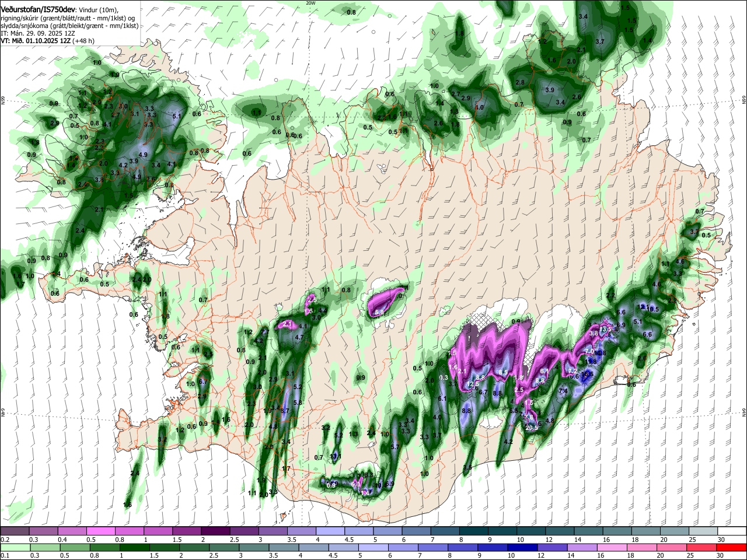
Task: Pick the snow legend swatch for 0.4–0.5
Action: pyautogui.click(x=72, y=531)
